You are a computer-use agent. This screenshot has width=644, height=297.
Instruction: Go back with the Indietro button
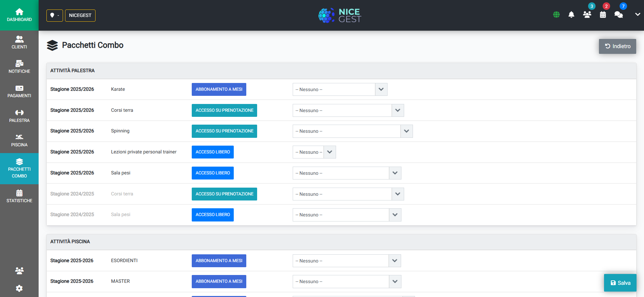point(617,46)
